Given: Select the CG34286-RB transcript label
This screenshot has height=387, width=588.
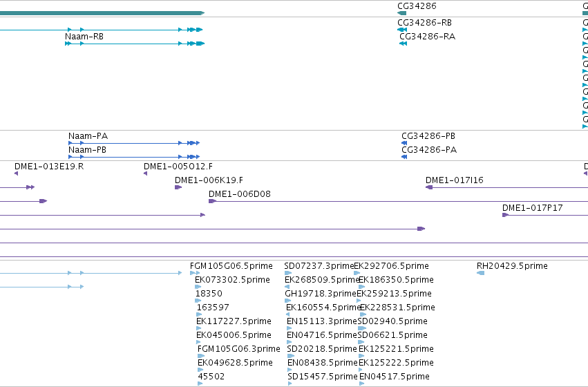Looking at the screenshot, I should tap(424, 23).
